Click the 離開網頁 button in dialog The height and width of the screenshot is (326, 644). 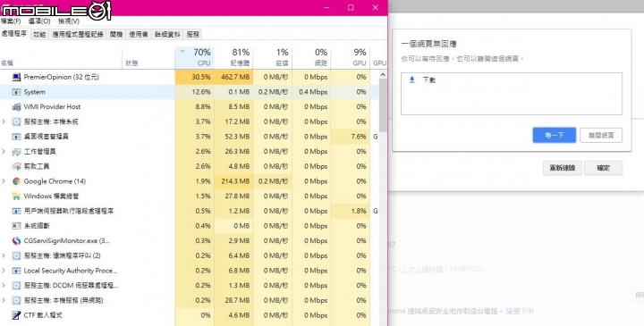pyautogui.click(x=601, y=135)
